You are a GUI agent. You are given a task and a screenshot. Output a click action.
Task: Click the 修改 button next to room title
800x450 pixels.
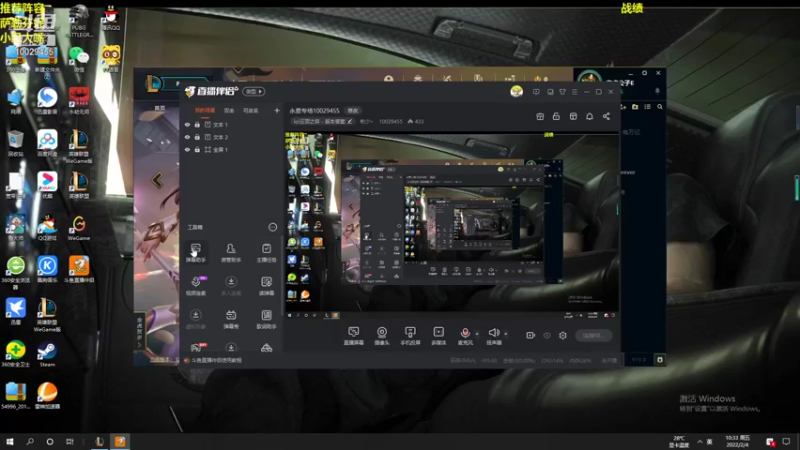tap(353, 110)
